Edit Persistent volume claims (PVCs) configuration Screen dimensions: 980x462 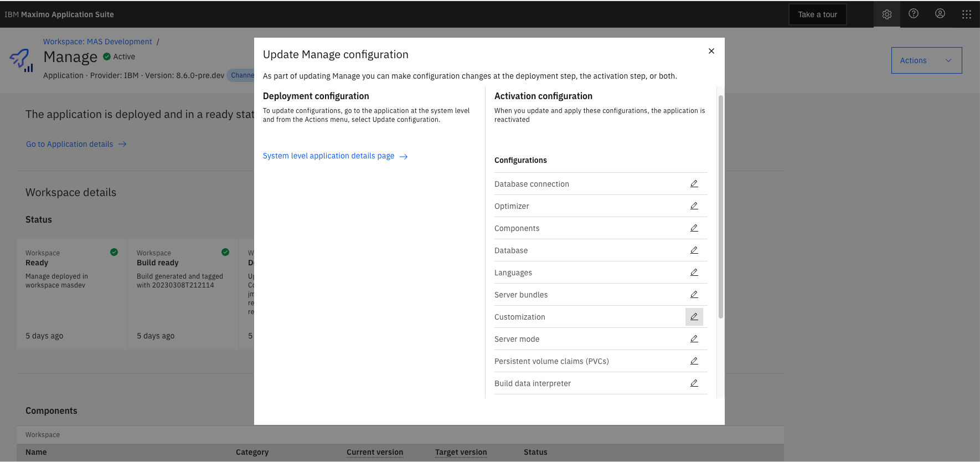[694, 361]
